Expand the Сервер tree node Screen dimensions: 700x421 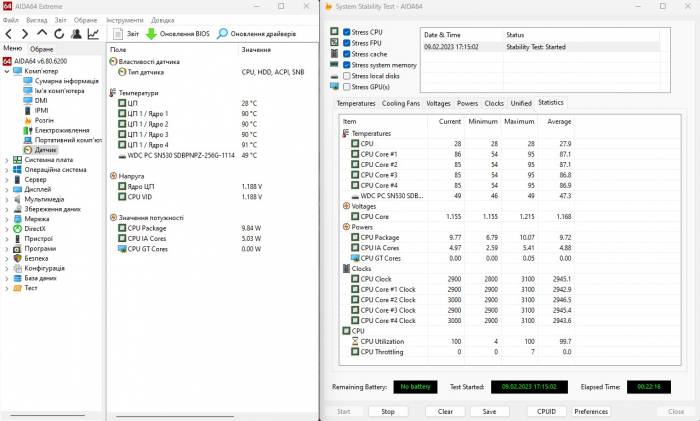click(x=7, y=179)
